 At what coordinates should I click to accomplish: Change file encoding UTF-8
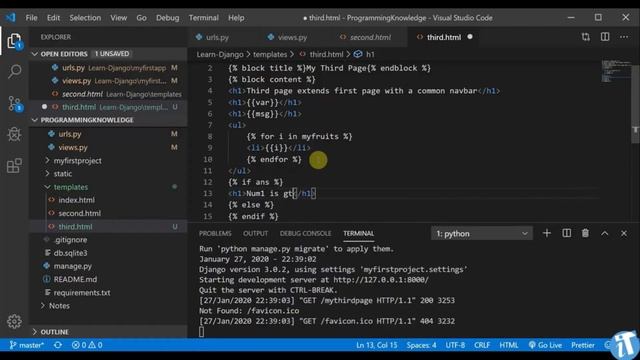pos(455,345)
